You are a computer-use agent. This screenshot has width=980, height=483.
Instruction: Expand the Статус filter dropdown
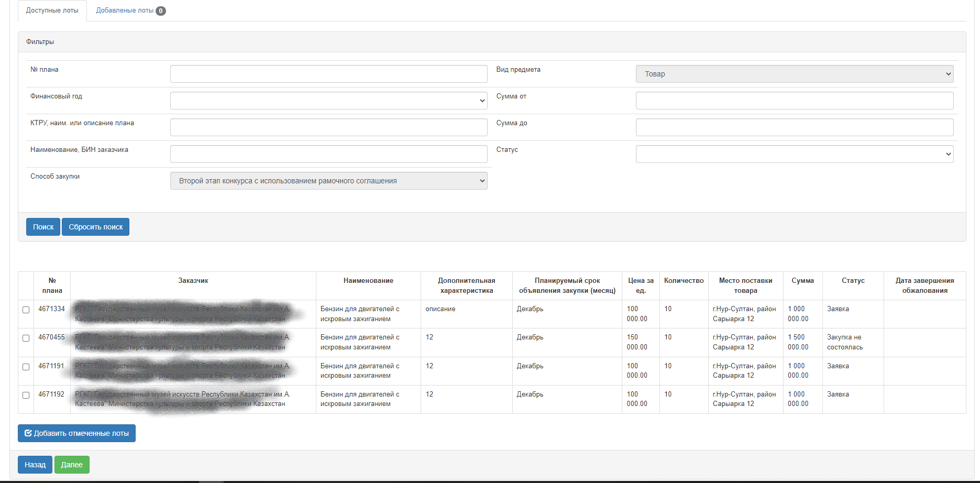[x=795, y=154]
